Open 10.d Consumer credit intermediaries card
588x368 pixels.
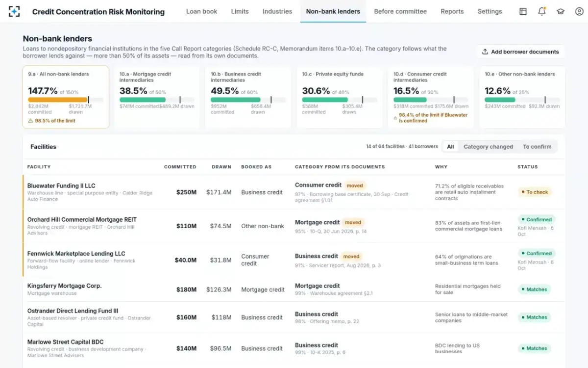point(431,97)
